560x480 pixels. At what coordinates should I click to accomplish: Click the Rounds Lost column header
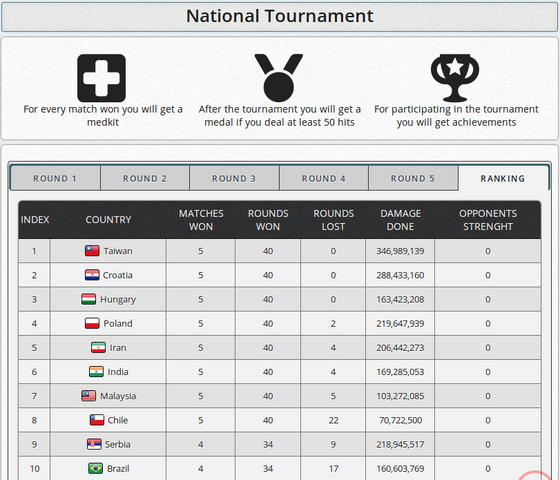[333, 220]
